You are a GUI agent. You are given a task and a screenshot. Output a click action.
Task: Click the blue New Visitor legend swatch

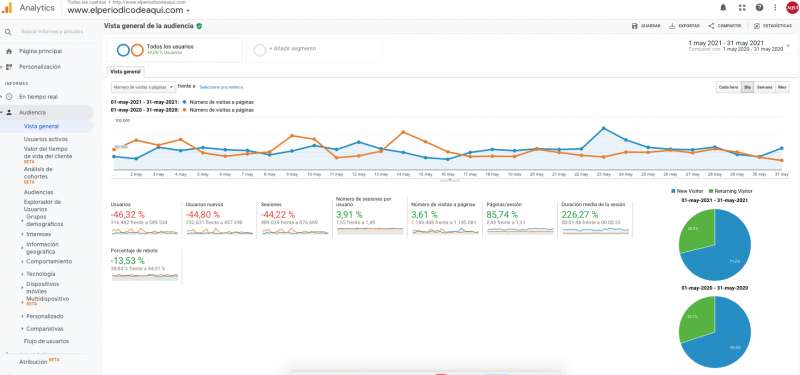(x=674, y=191)
